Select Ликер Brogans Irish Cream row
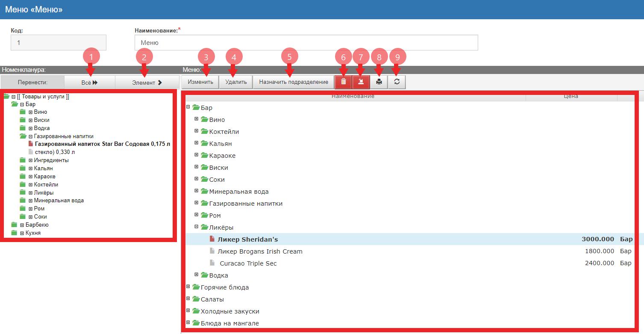Viewport: 644px width, 334px height. pos(260,251)
